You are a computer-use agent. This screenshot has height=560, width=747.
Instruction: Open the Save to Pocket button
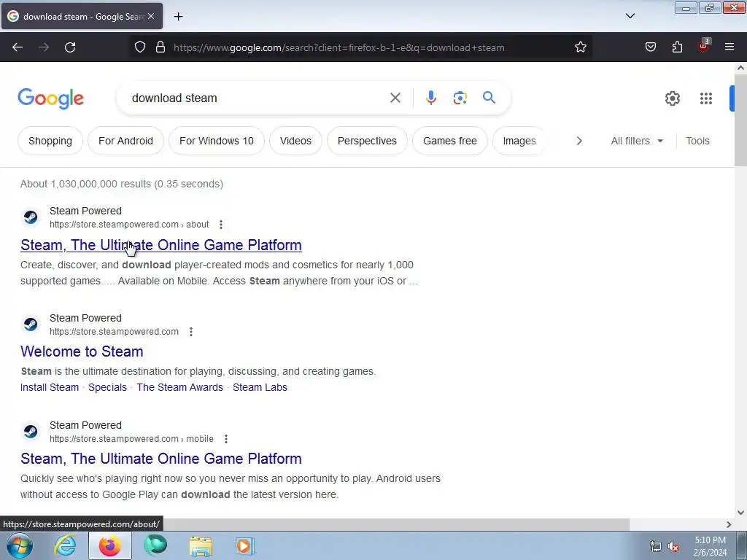[x=650, y=47]
